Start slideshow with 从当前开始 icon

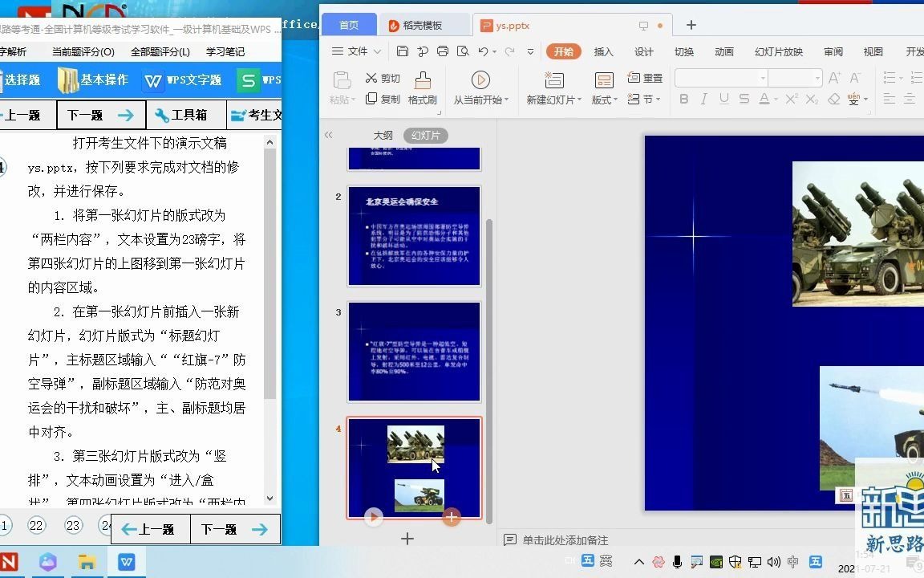pos(481,80)
